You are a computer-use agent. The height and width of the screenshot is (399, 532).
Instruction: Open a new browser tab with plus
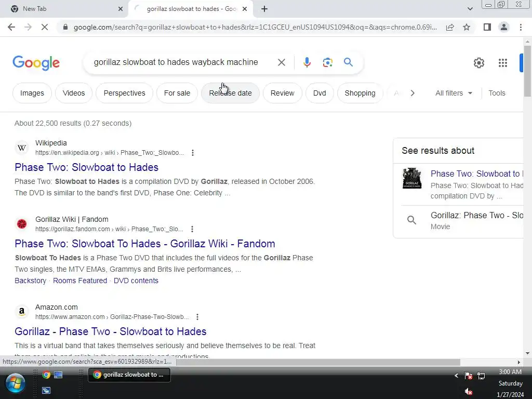click(x=264, y=9)
